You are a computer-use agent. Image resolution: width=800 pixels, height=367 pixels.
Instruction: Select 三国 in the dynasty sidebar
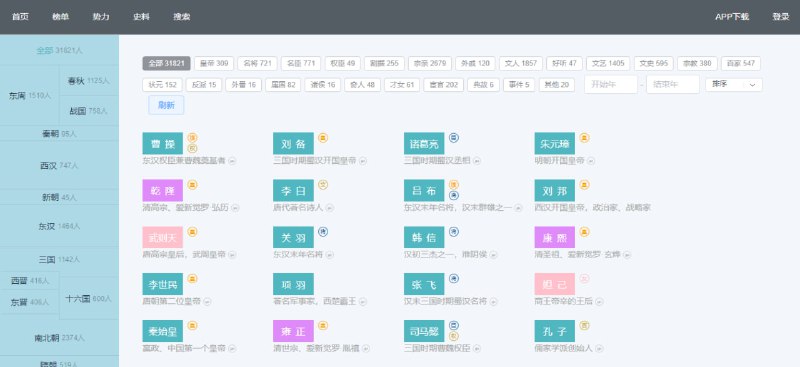(59, 259)
